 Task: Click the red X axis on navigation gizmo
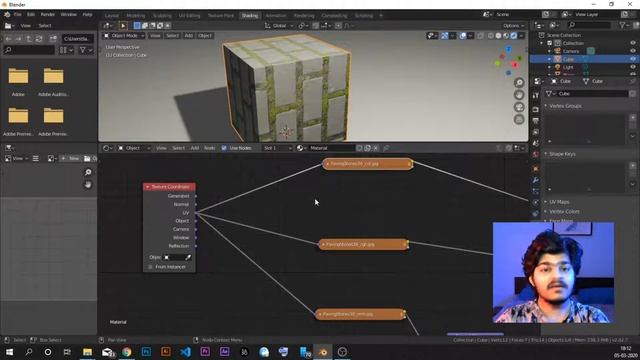click(x=515, y=65)
